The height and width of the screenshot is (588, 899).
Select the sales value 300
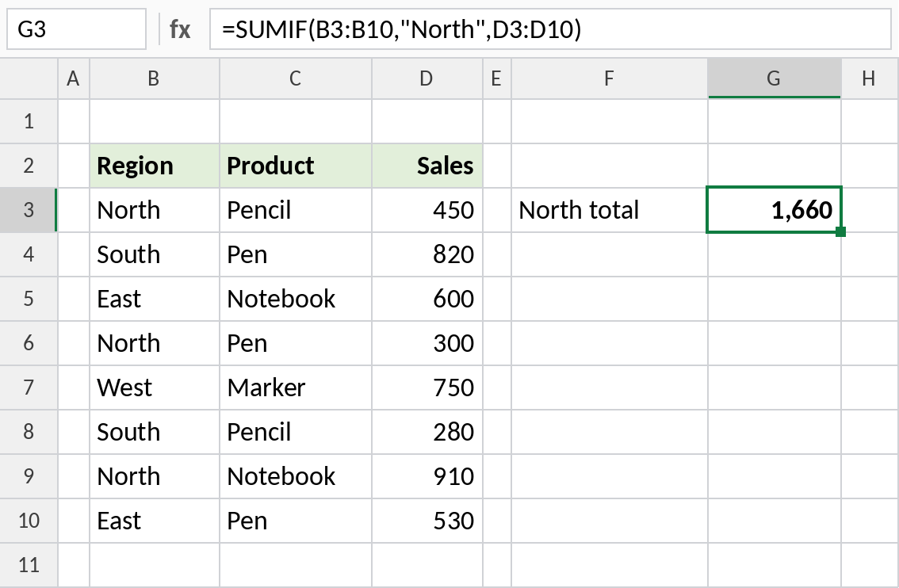tap(427, 343)
